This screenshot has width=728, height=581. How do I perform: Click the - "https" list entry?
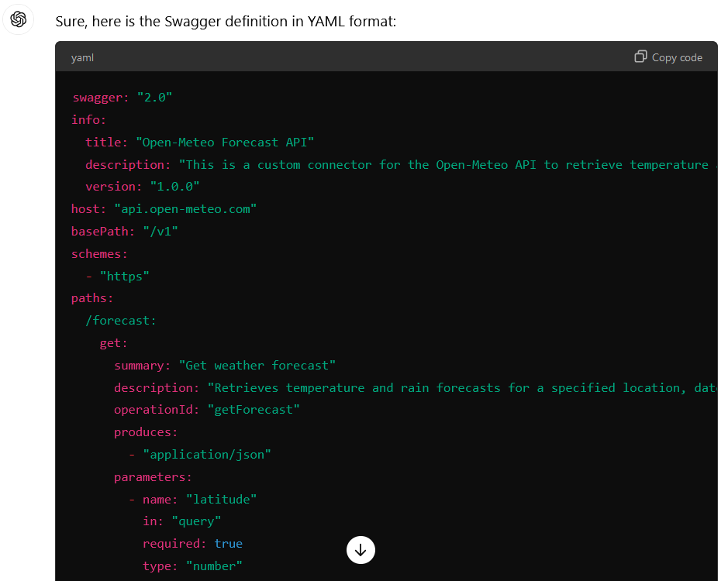click(118, 276)
